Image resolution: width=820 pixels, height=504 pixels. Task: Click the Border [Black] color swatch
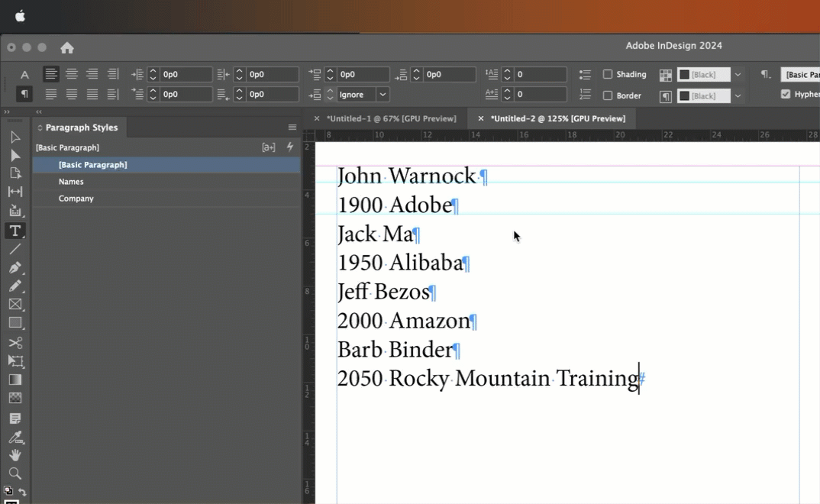pos(703,95)
